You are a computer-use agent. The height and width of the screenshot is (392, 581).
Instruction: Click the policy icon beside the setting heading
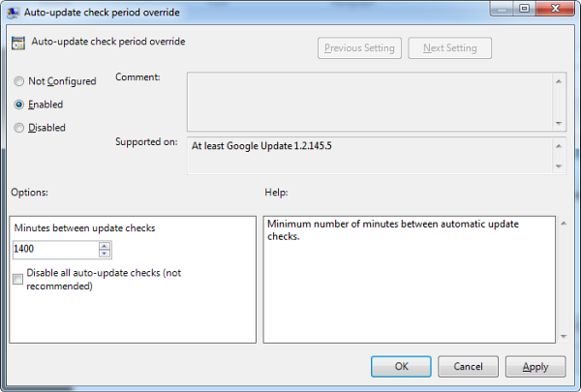point(18,43)
